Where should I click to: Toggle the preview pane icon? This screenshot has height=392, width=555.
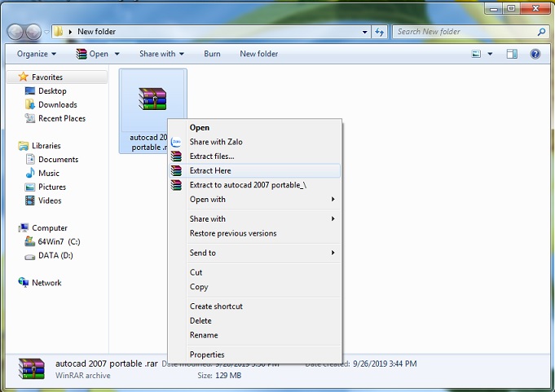tap(512, 54)
